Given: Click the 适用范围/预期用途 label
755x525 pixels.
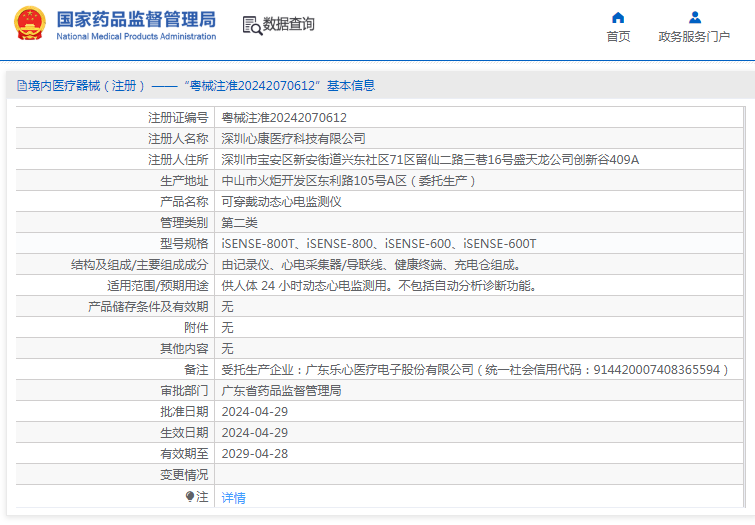Looking at the screenshot, I should pos(157,286).
